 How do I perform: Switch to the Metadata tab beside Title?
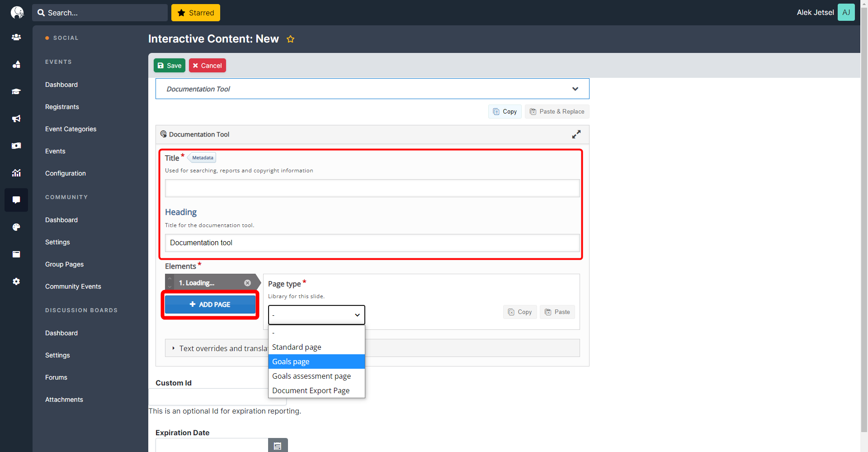(202, 157)
